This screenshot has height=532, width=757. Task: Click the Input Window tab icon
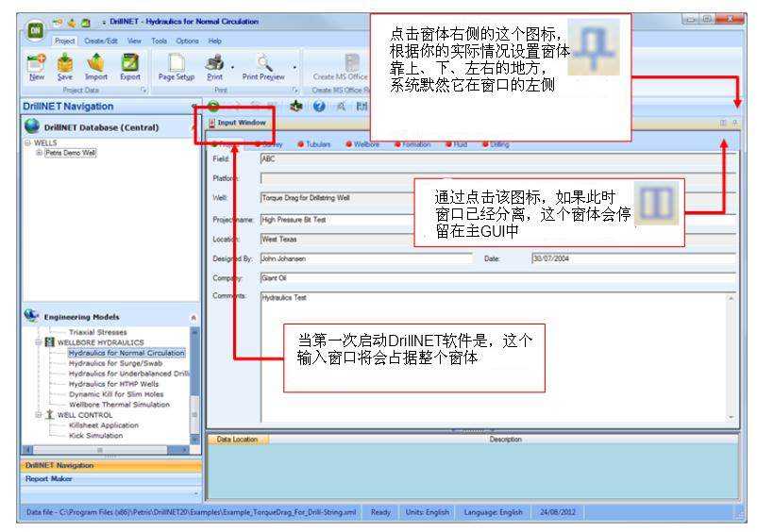pyautogui.click(x=211, y=123)
